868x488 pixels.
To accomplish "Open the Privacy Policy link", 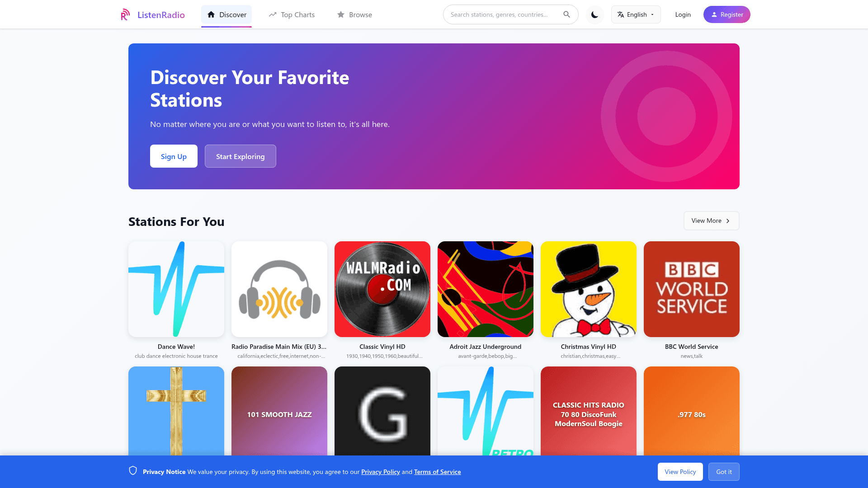I will point(381,472).
